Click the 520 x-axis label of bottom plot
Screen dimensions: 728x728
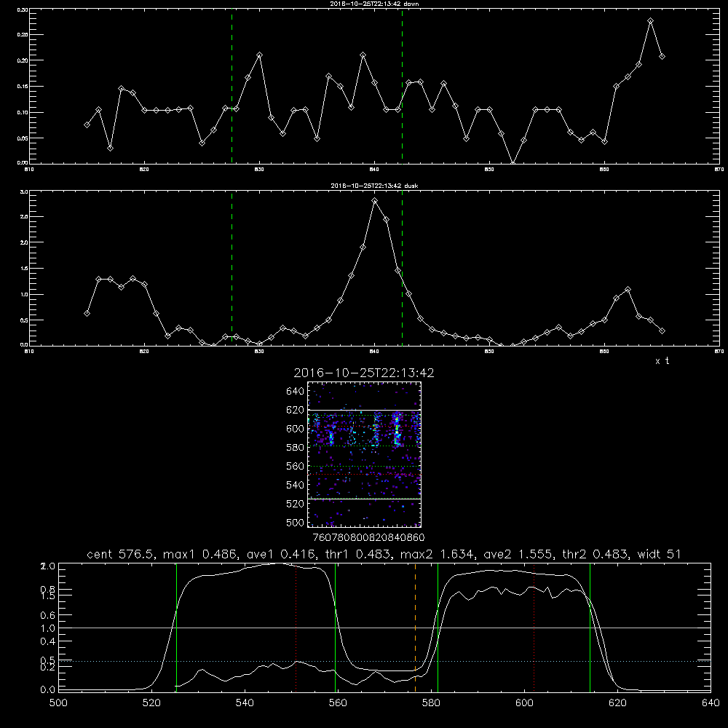(151, 703)
